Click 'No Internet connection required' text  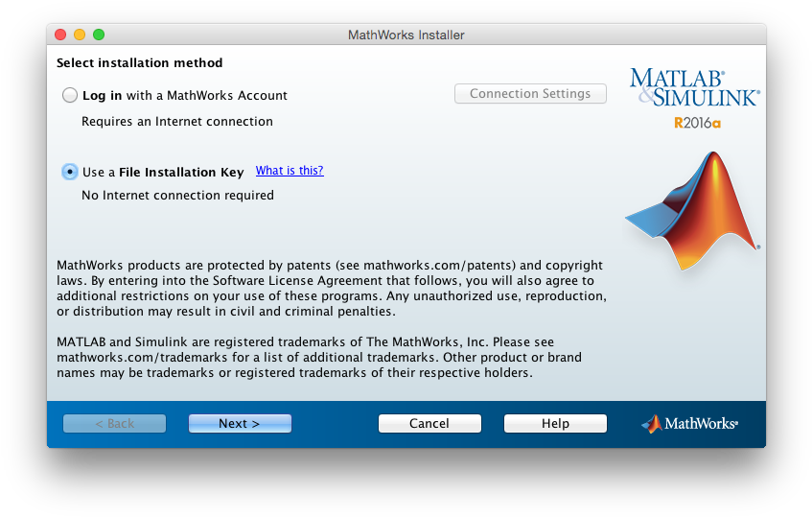pyautogui.click(x=177, y=196)
